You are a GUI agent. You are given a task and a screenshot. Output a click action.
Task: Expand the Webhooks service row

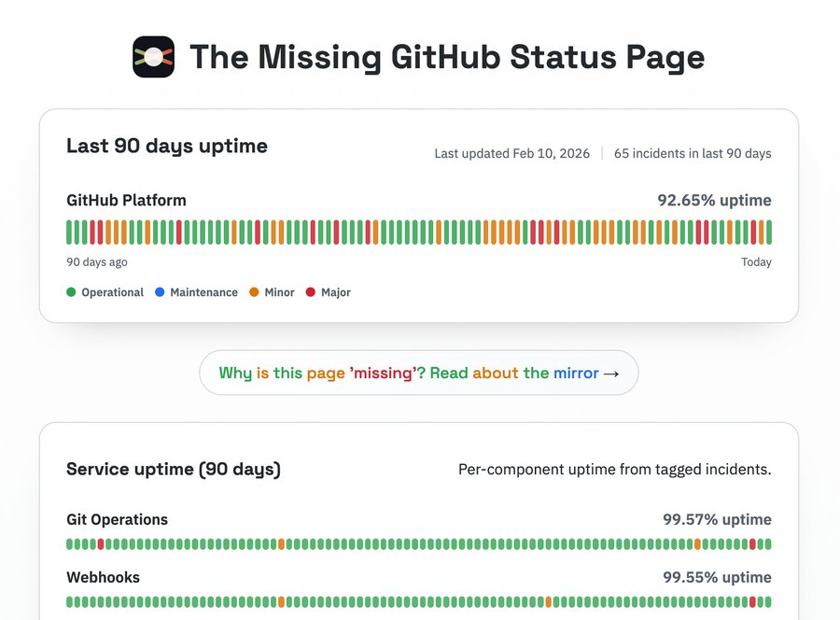[103, 577]
